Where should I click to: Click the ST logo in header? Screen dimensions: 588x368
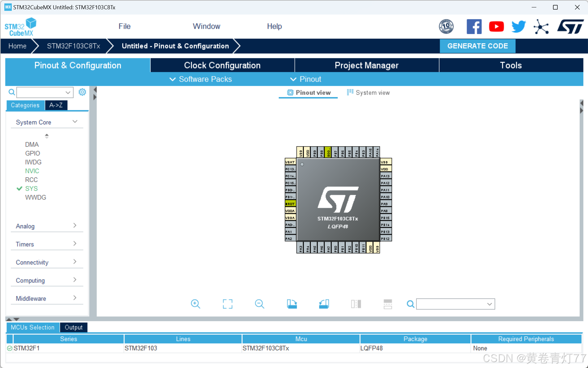pyautogui.click(x=570, y=27)
